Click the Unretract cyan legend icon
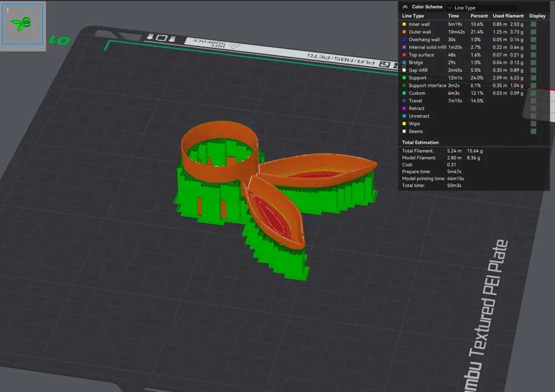 pos(404,116)
